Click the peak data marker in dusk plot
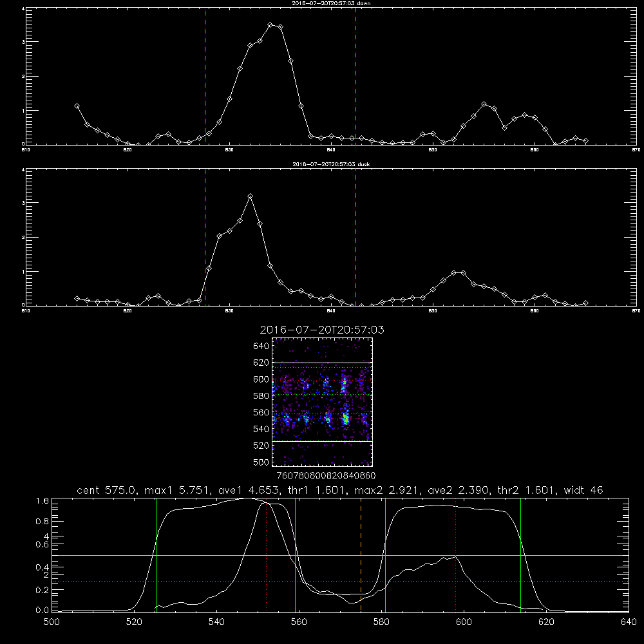644x644 pixels. click(x=250, y=196)
